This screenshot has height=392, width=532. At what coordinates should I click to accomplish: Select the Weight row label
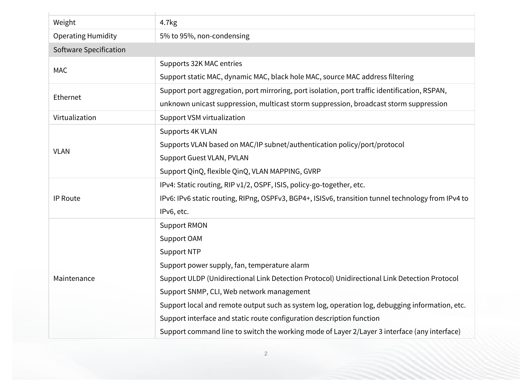click(x=64, y=22)
